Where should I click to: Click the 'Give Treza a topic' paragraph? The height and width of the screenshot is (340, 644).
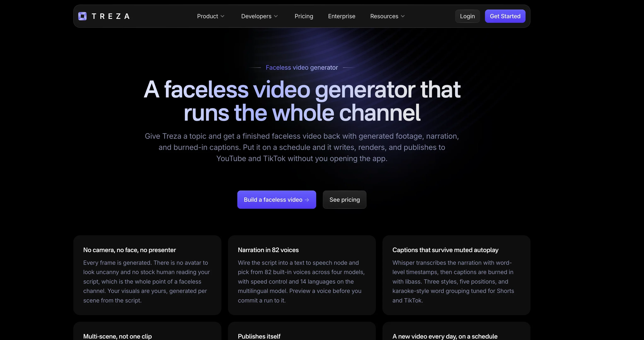(302, 147)
